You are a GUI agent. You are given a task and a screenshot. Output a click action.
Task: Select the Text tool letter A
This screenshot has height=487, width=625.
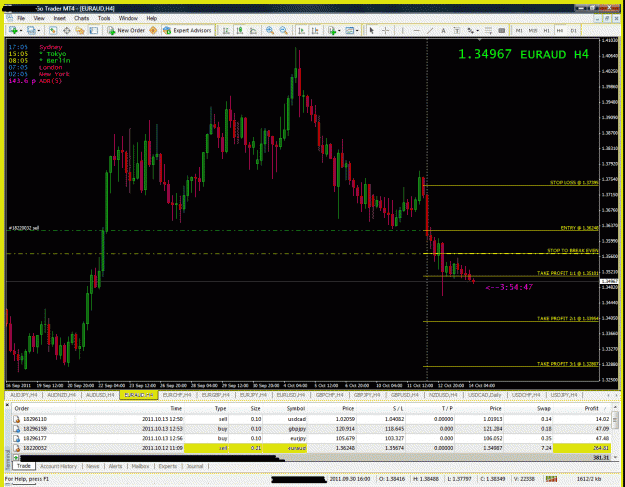(x=443, y=30)
